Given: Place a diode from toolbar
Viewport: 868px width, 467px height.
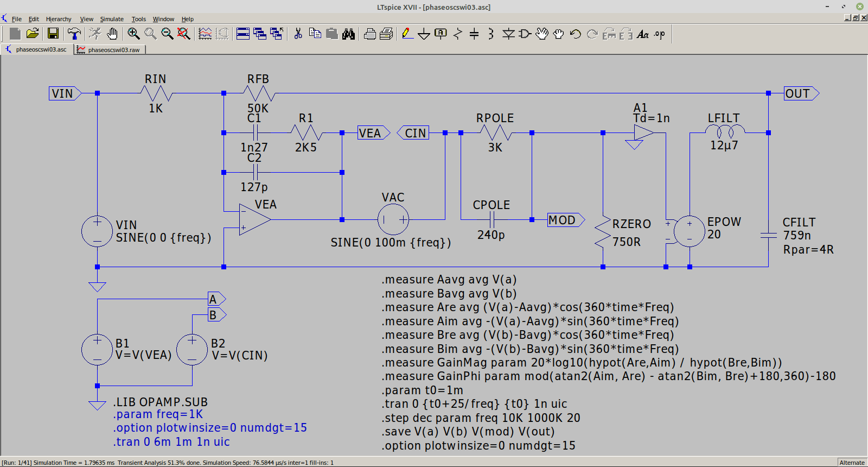Looking at the screenshot, I should pos(508,34).
